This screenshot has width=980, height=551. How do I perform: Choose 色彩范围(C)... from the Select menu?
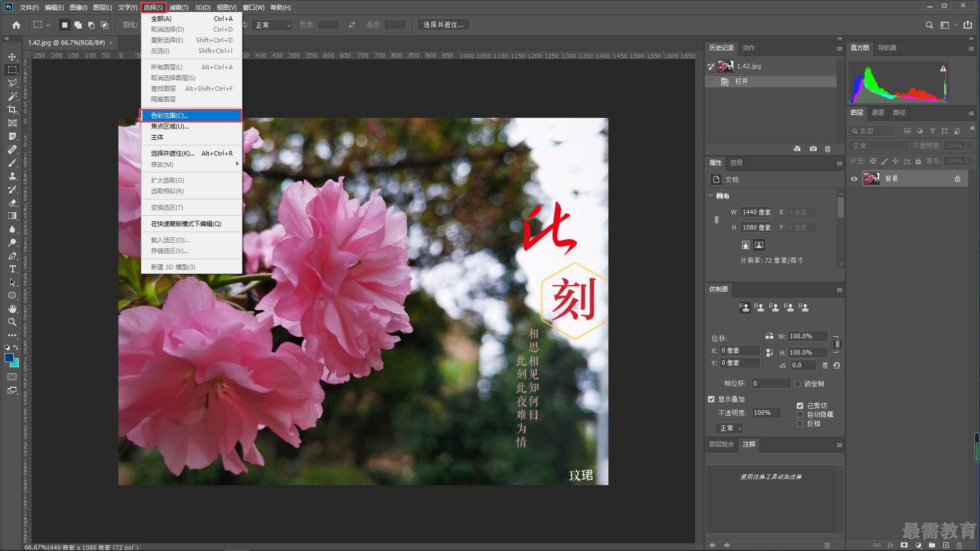191,116
